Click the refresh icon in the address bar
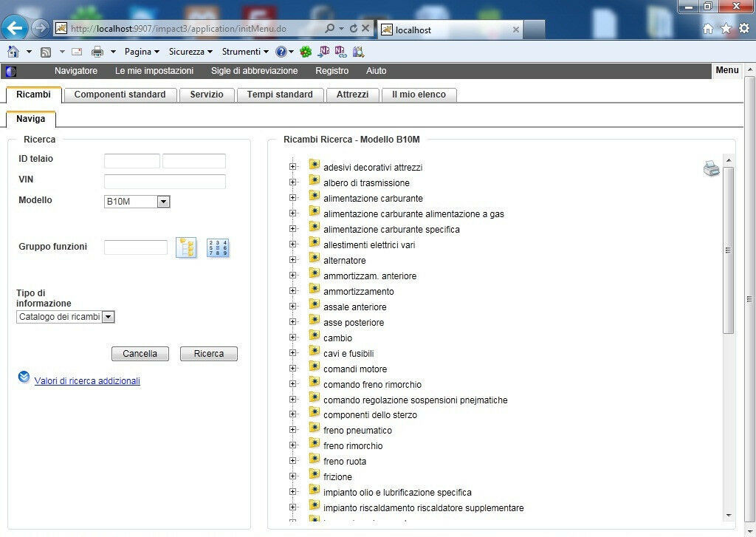Image resolution: width=756 pixels, height=537 pixels. tap(353, 28)
